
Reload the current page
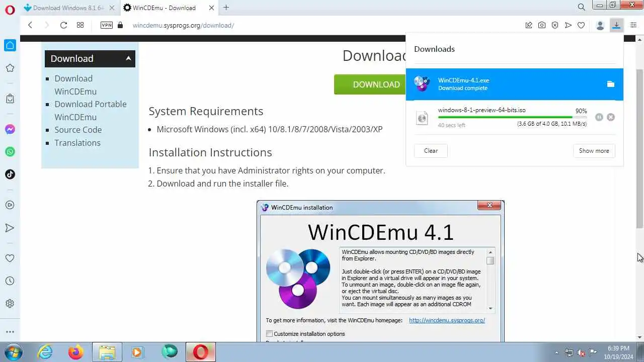pos(63,25)
